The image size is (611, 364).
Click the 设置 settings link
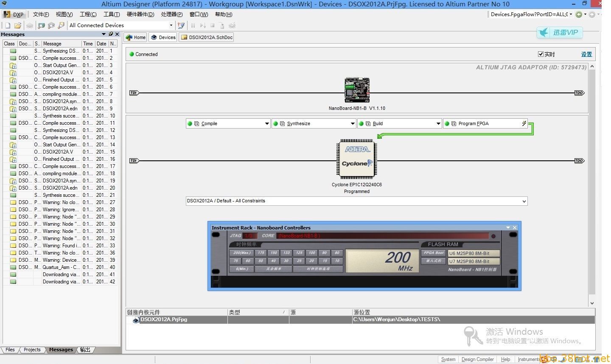pos(586,54)
